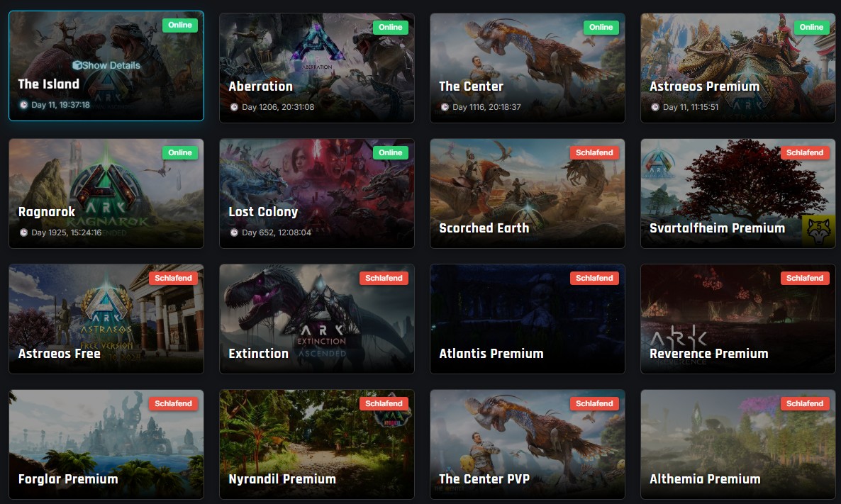Image resolution: width=841 pixels, height=504 pixels.
Task: Click the clock icon on Lost Colony card
Action: [x=235, y=233]
